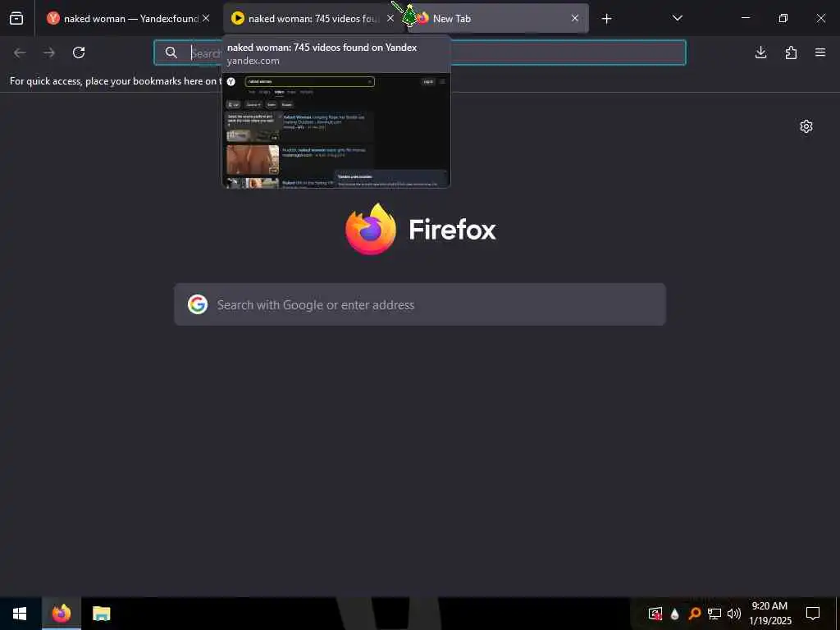
Task: Open new tab personalization gear settings
Action: click(x=806, y=126)
